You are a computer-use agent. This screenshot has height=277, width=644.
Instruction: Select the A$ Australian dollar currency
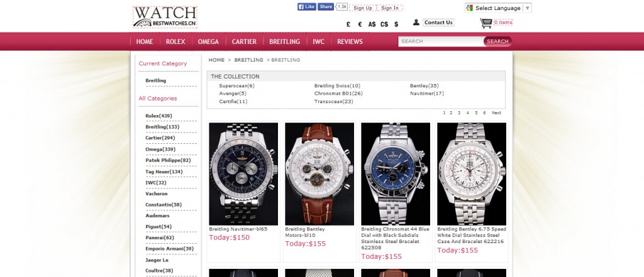[x=372, y=24]
